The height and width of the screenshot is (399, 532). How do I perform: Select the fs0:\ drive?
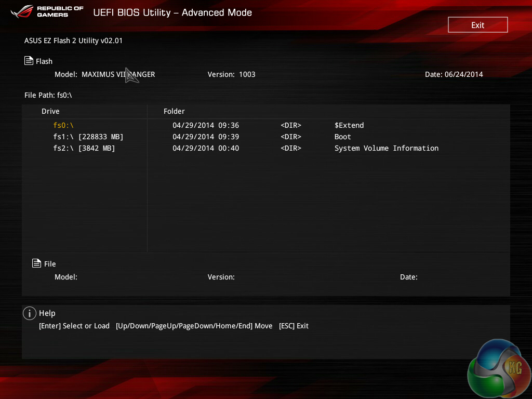pos(63,125)
